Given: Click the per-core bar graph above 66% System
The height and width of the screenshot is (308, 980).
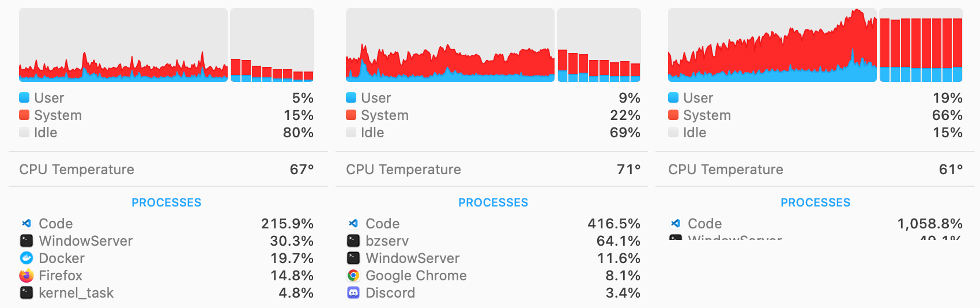Looking at the screenshot, I should tap(921, 45).
